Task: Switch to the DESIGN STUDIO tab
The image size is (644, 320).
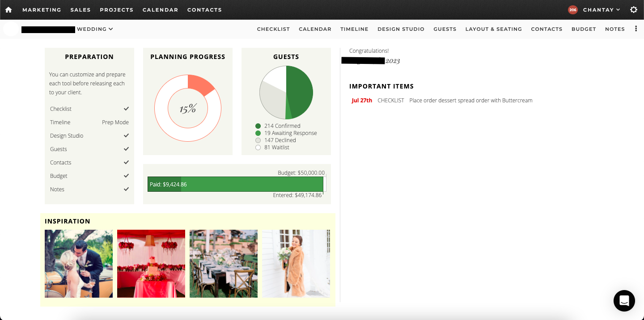Action: (x=401, y=29)
